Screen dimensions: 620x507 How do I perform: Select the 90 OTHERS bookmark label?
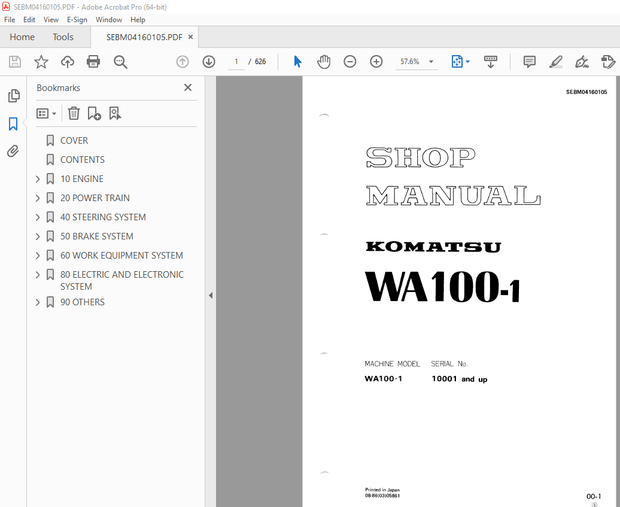tap(82, 302)
